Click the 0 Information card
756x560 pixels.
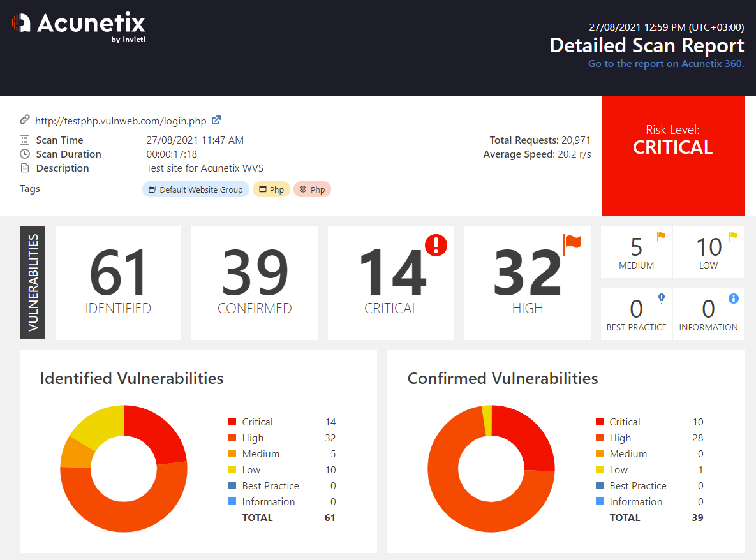coord(708,314)
